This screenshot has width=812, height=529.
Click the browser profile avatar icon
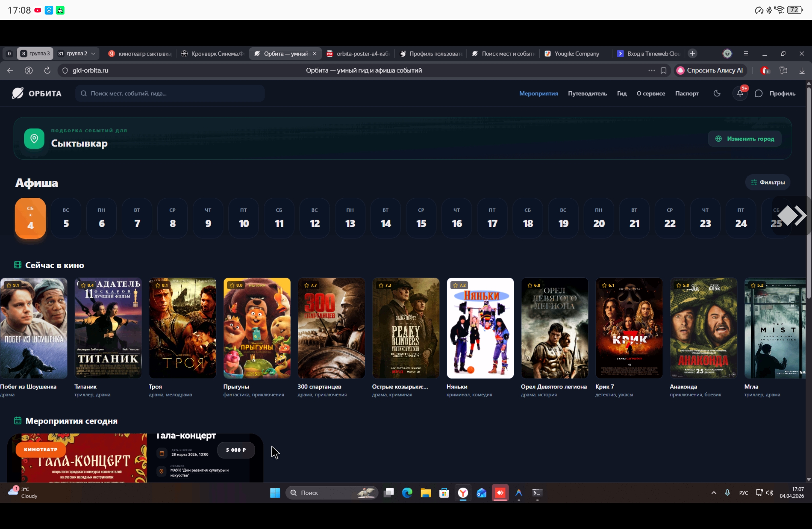coord(727,54)
